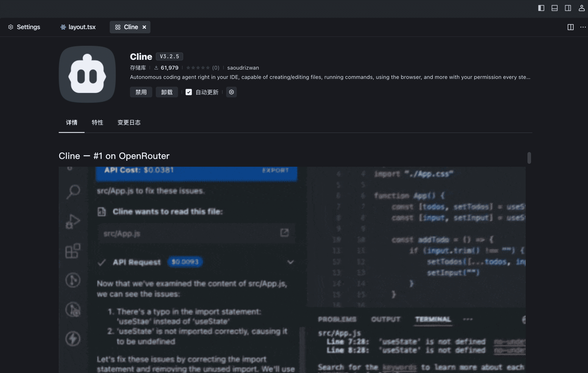Toggle the secondary sidebar layout icon
This screenshot has width=588, height=373.
568,8
